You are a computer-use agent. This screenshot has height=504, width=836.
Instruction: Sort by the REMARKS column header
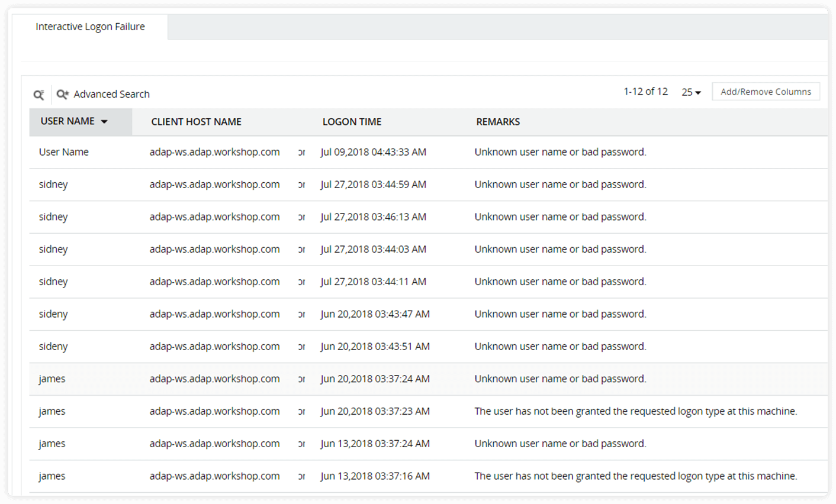point(497,121)
